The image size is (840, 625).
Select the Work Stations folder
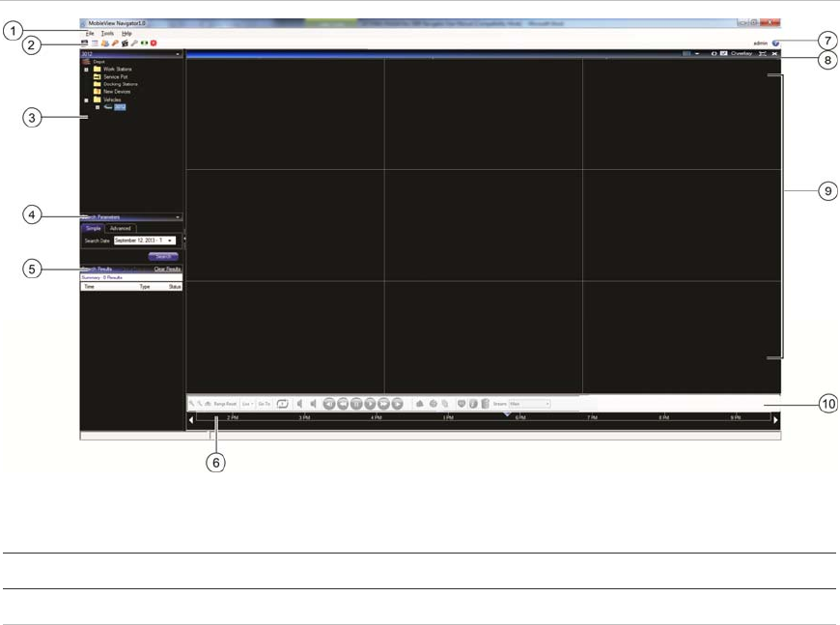click(x=118, y=70)
